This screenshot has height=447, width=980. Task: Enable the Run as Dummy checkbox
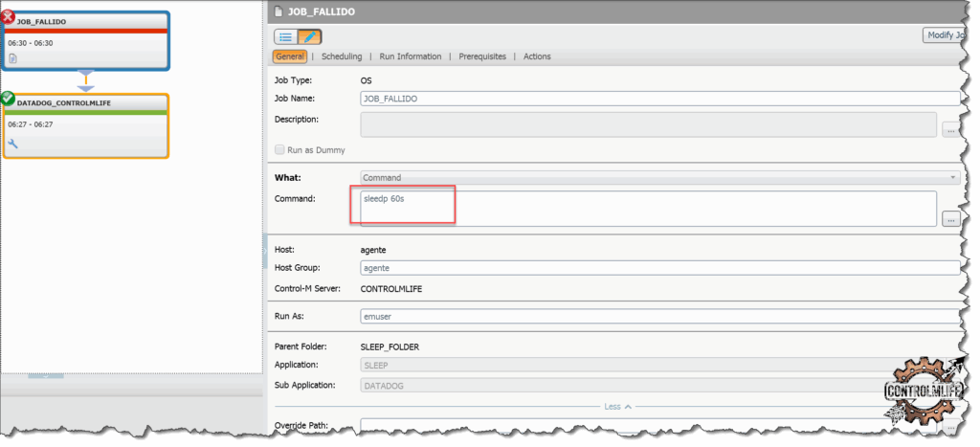(x=279, y=150)
